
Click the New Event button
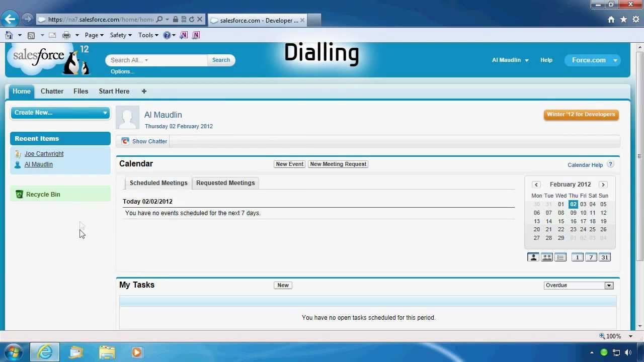point(290,164)
